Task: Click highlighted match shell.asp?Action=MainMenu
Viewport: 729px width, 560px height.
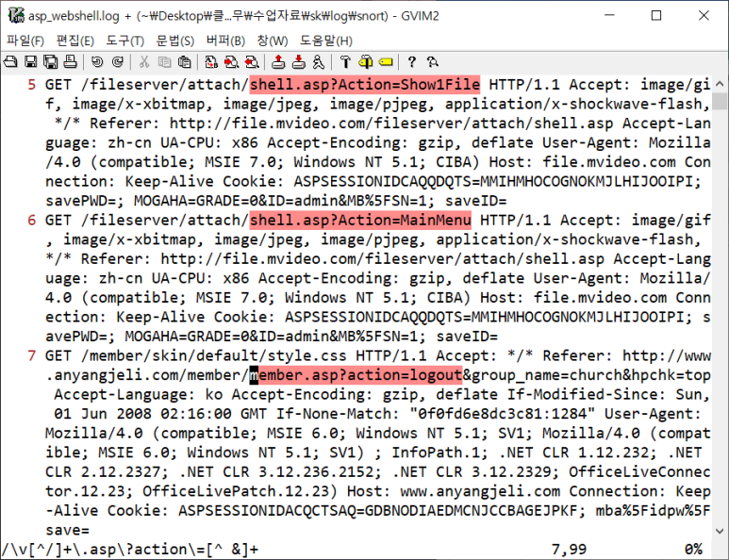Action: (360, 220)
